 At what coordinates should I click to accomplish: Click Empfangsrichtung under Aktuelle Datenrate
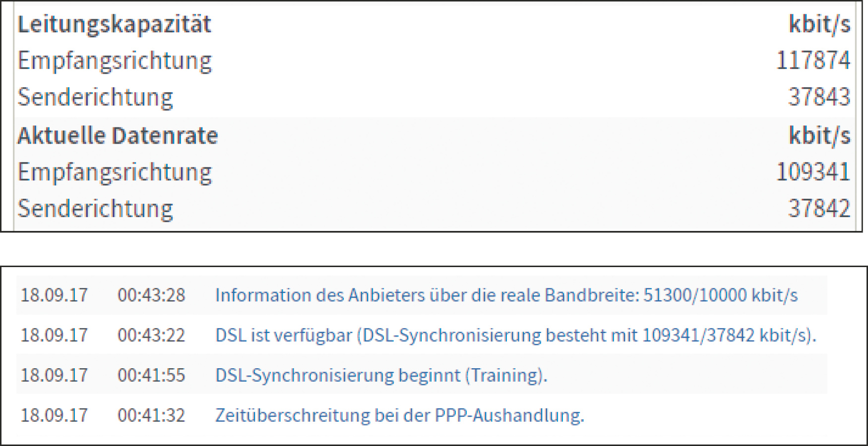115,172
